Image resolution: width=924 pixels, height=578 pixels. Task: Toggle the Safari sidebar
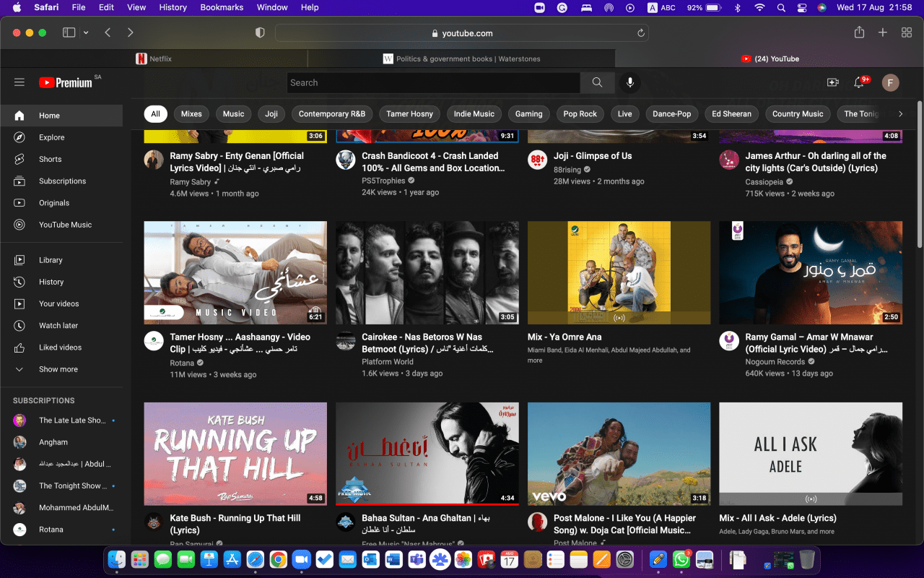click(x=69, y=33)
